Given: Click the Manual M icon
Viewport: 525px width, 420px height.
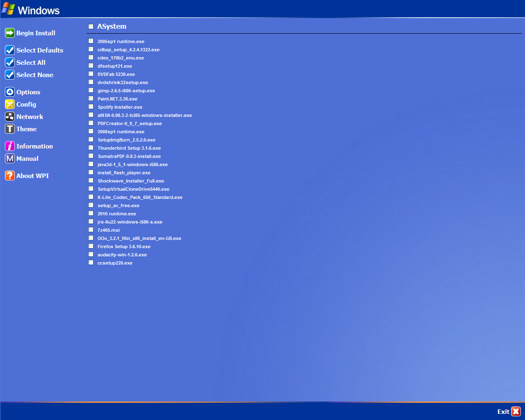Looking at the screenshot, I should click(10, 158).
